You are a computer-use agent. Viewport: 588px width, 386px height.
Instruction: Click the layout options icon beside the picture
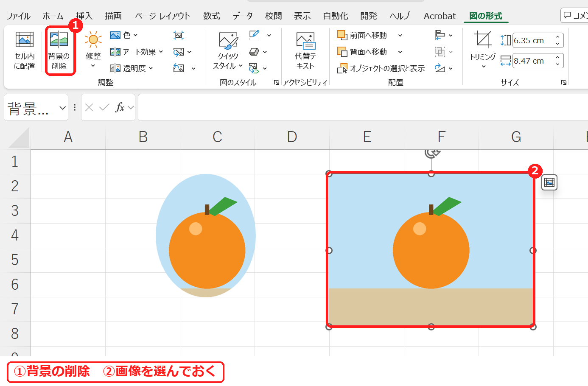549,183
